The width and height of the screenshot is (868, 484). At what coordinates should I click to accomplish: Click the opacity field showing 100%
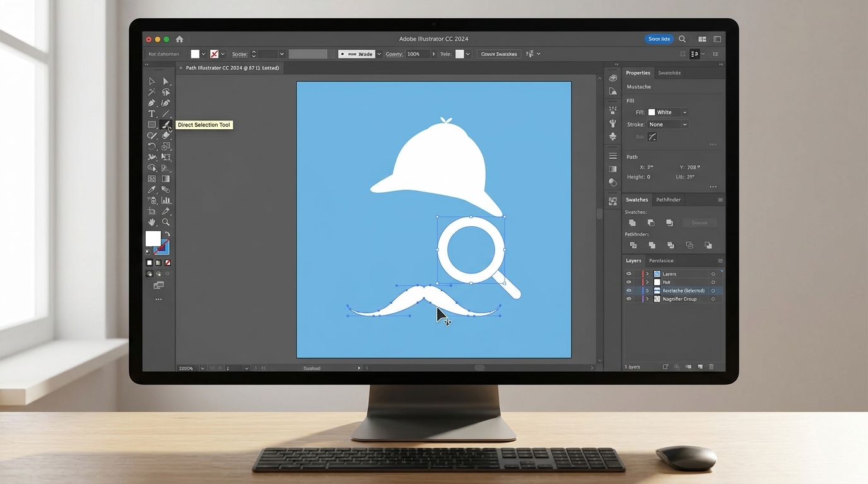(x=416, y=54)
